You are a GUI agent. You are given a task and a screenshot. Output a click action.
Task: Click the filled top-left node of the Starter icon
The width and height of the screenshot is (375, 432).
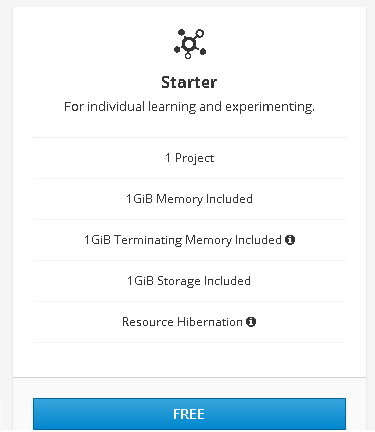coord(181,32)
